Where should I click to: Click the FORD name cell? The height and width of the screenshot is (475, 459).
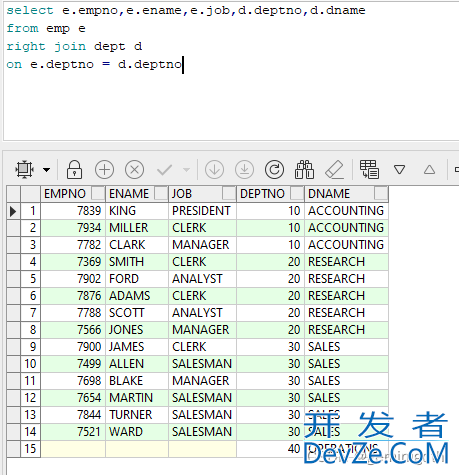tap(137, 279)
